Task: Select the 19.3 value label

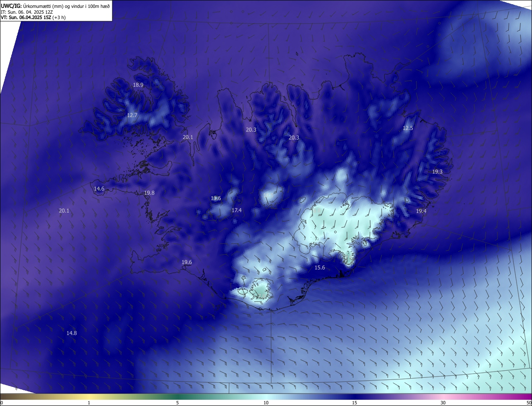Action: pyautogui.click(x=437, y=171)
